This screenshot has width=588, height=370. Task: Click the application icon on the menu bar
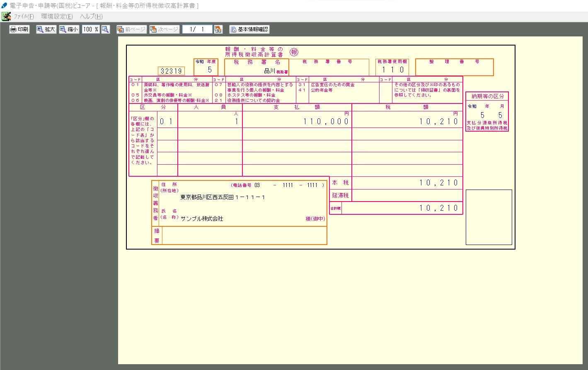coord(6,17)
